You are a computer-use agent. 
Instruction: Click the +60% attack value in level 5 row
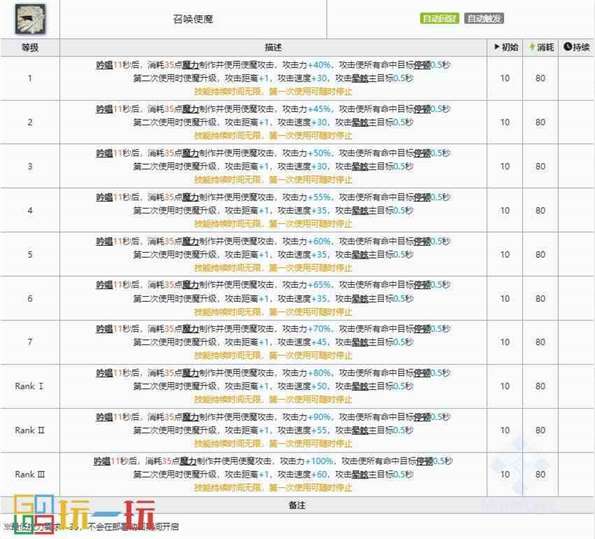click(x=319, y=241)
